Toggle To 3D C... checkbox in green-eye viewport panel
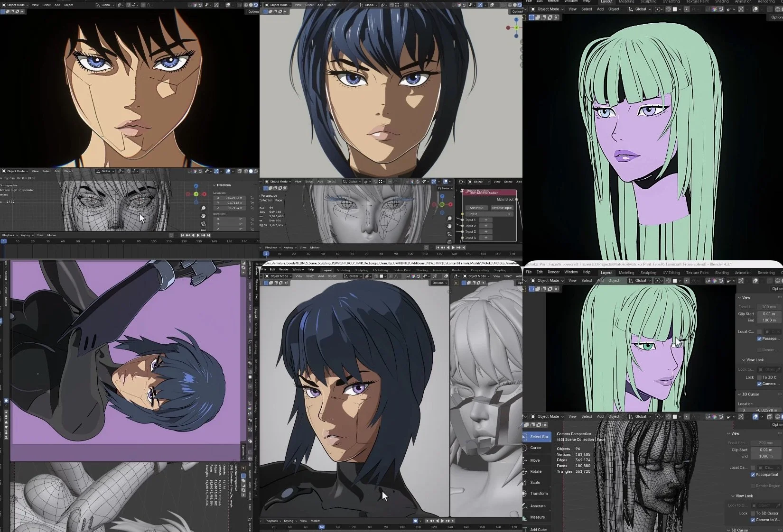The width and height of the screenshot is (783, 532). (759, 377)
